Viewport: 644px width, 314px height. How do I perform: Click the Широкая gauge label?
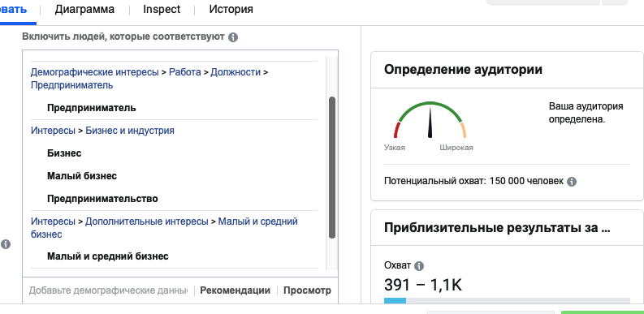456,148
